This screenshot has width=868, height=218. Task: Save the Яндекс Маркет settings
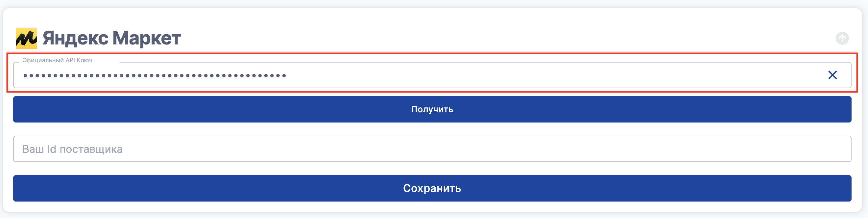click(432, 188)
